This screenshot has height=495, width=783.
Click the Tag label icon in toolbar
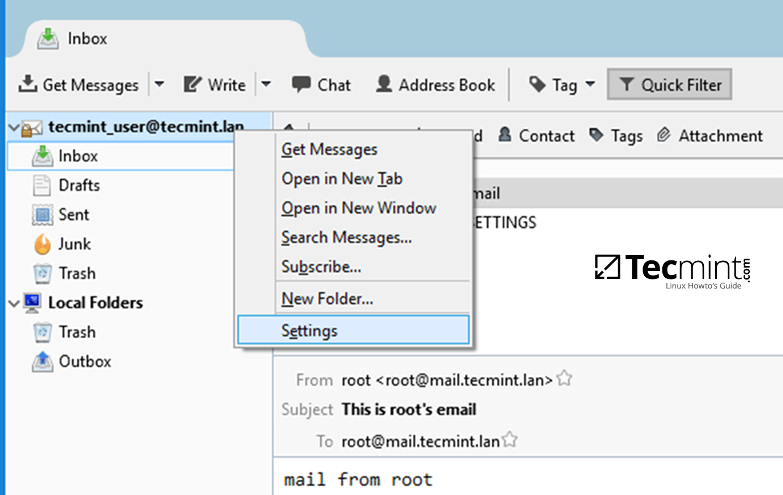tap(537, 84)
